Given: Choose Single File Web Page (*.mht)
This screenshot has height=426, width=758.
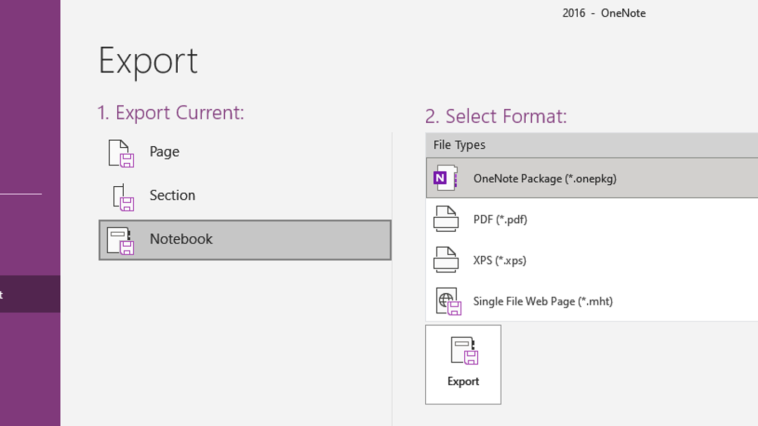Looking at the screenshot, I should (x=592, y=301).
